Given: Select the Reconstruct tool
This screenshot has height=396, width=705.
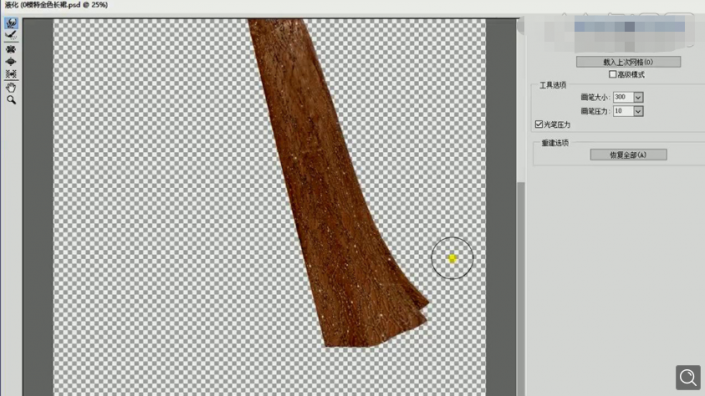Looking at the screenshot, I should click(11, 35).
